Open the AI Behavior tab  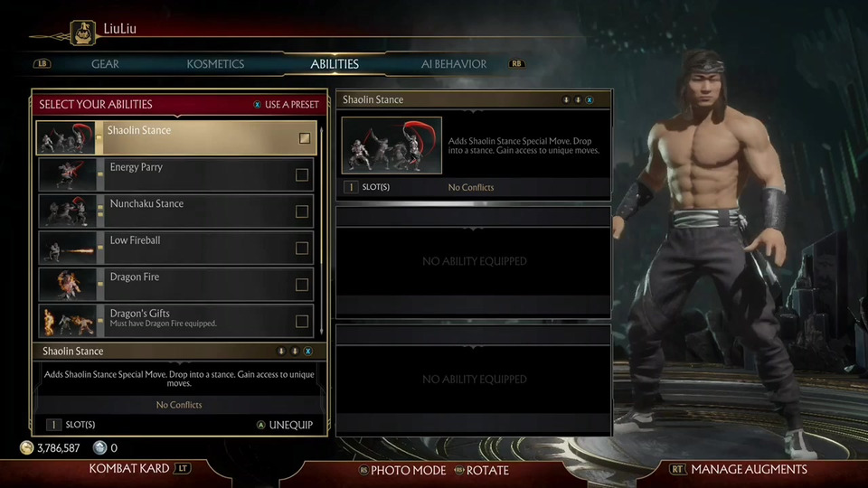[x=454, y=64]
